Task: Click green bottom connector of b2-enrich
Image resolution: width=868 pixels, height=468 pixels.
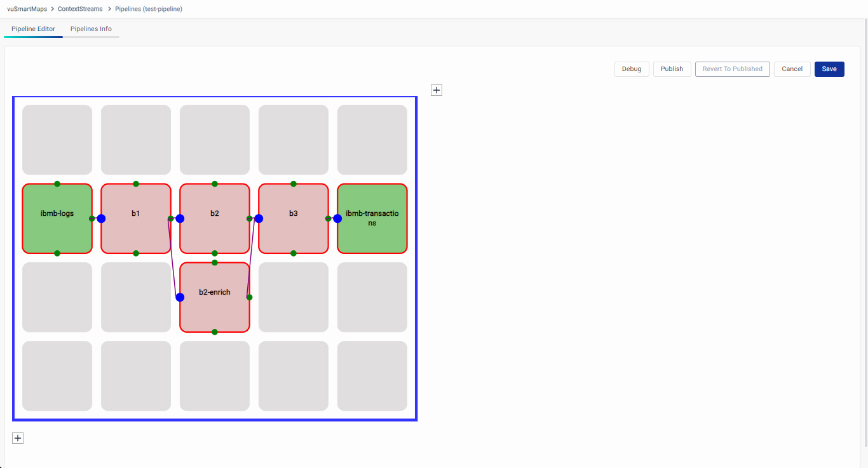Action: 215,332
